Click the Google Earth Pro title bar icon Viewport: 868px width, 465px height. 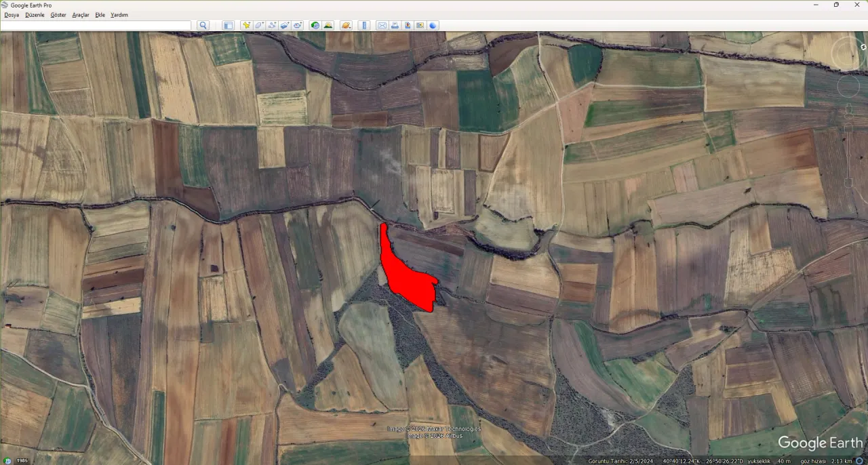pyautogui.click(x=5, y=5)
